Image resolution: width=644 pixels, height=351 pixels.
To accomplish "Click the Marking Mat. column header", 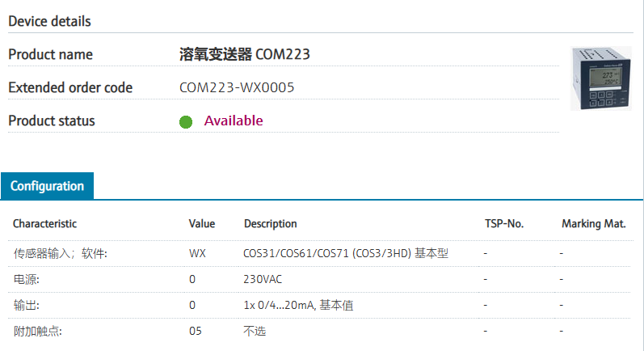I will pyautogui.click(x=593, y=223).
